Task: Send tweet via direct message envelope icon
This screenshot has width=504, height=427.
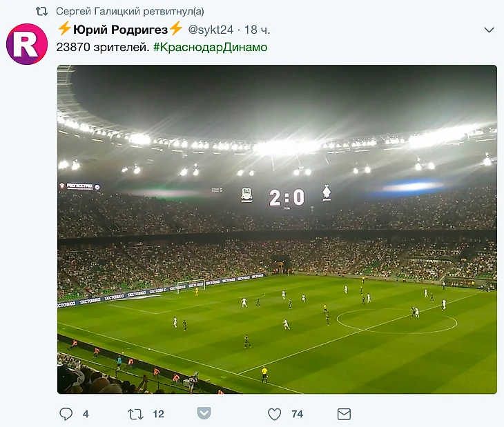Action: click(344, 414)
